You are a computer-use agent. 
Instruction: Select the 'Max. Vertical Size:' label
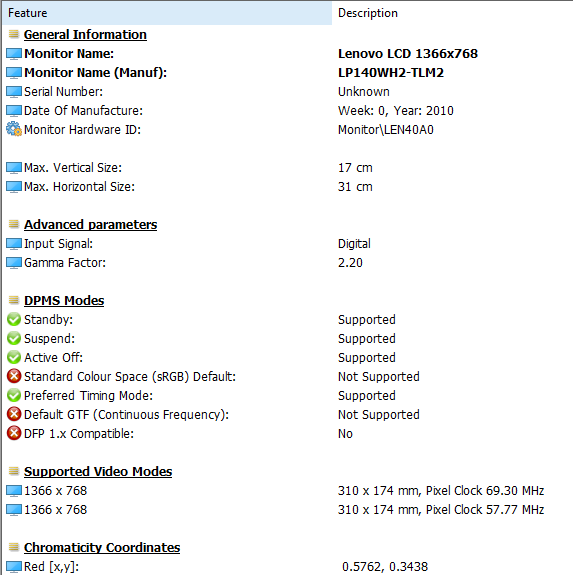coord(73,168)
